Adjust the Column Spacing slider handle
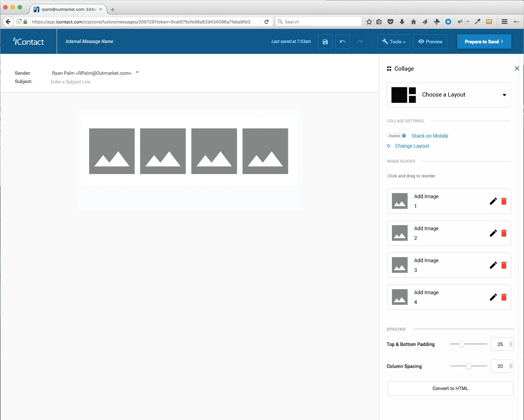 point(468,366)
